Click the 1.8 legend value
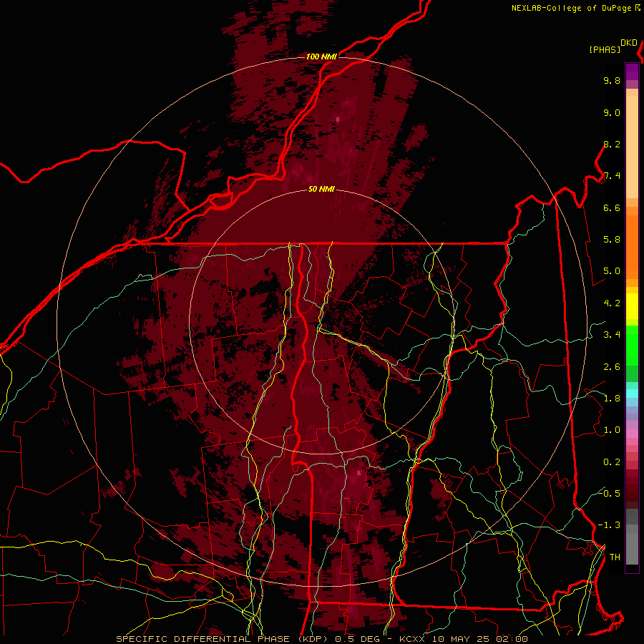Screen dimensions: 644x644 (x=612, y=399)
